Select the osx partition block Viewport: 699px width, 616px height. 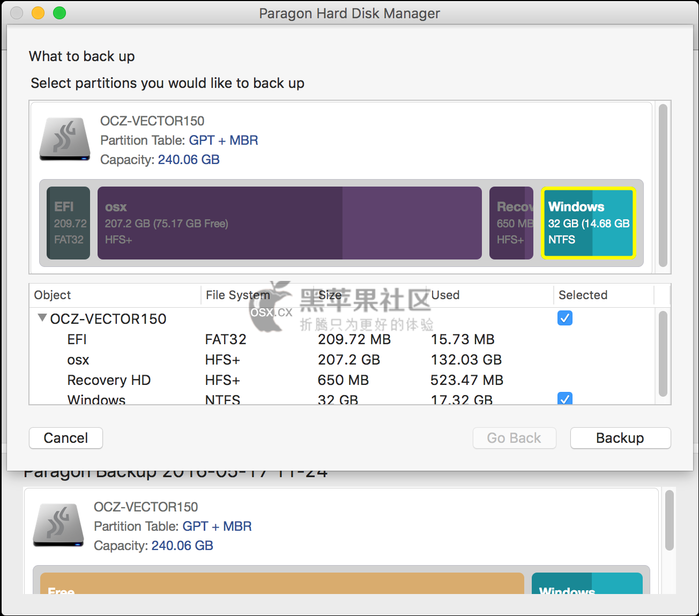pyautogui.click(x=289, y=223)
